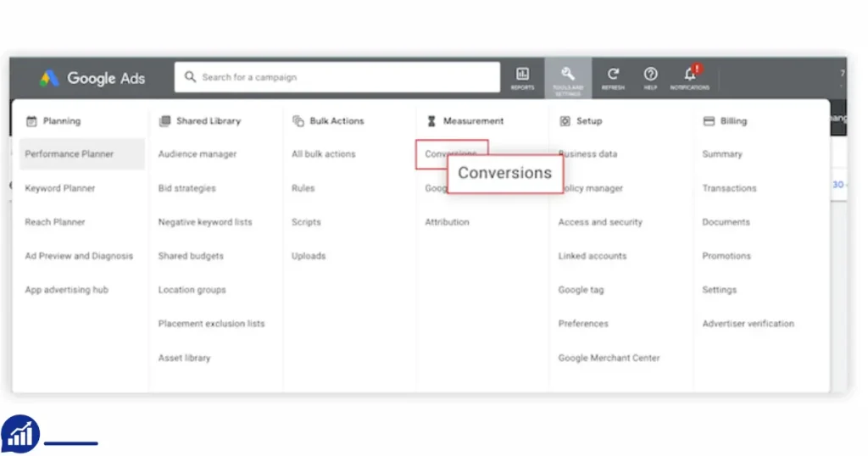The image size is (868, 456).
Task: Open billing Settings
Action: 719,289
